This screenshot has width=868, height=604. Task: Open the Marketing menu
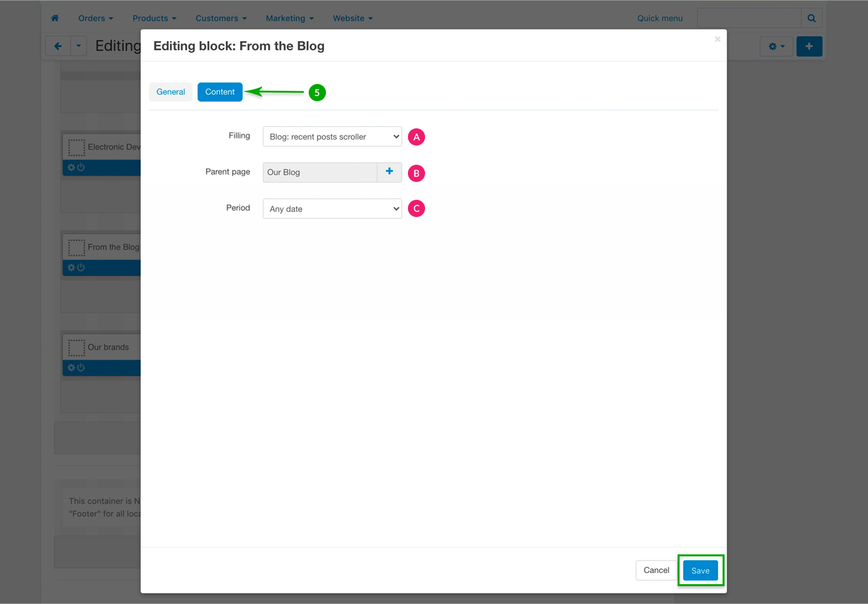[290, 18]
